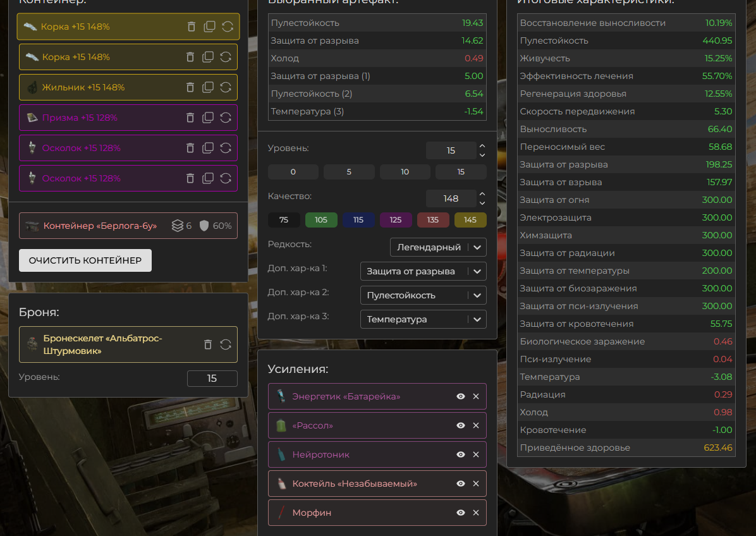Replace the first Осколок +15 128% artifact
The width and height of the screenshot is (756, 536).
pos(226,148)
